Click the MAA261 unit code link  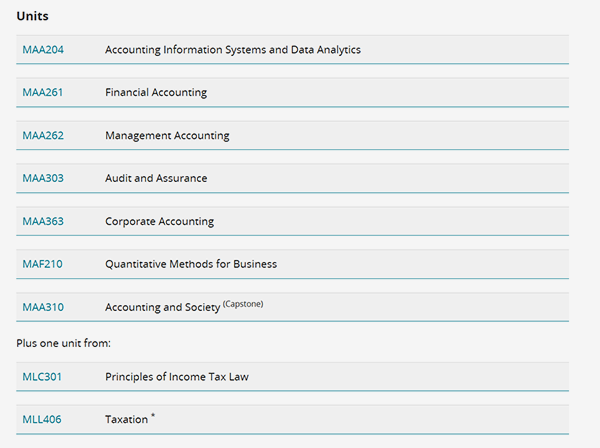42,93
